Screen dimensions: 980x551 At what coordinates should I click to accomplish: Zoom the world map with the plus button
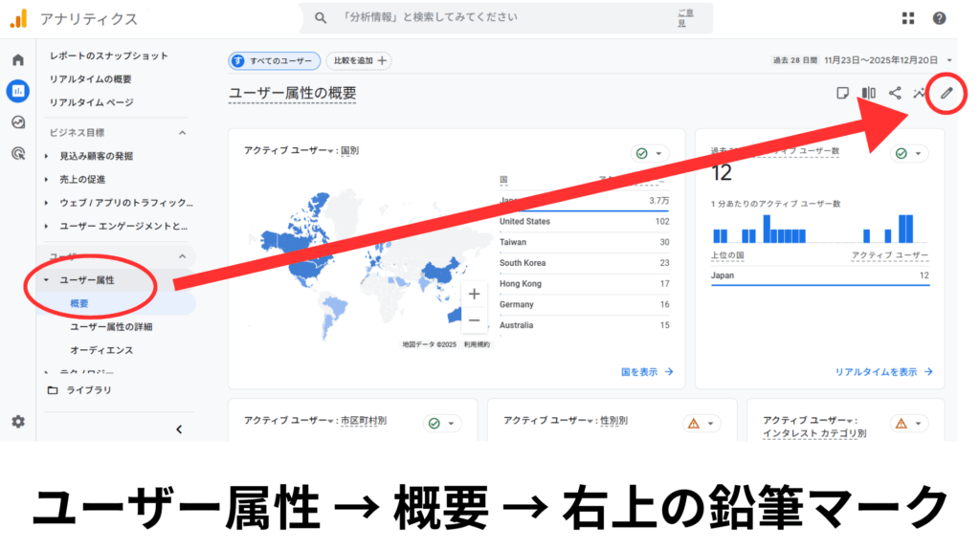(x=475, y=292)
